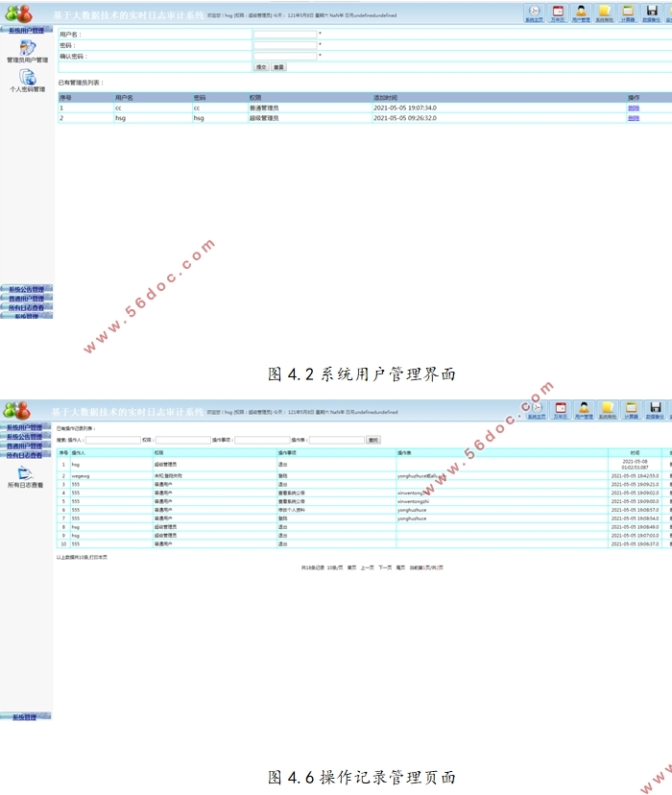The height and width of the screenshot is (795, 672).
Task: Click 重置 button under the password form
Action: tap(278, 67)
